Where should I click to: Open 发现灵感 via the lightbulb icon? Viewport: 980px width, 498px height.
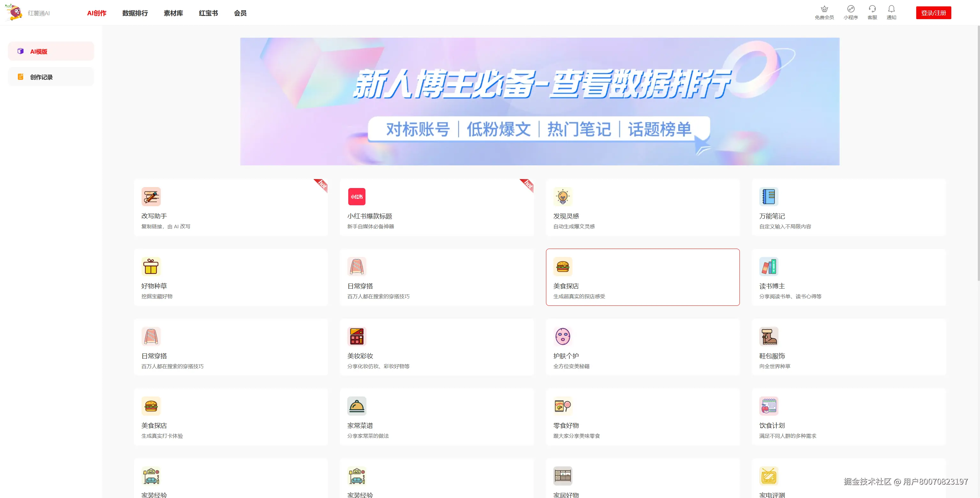coord(563,197)
